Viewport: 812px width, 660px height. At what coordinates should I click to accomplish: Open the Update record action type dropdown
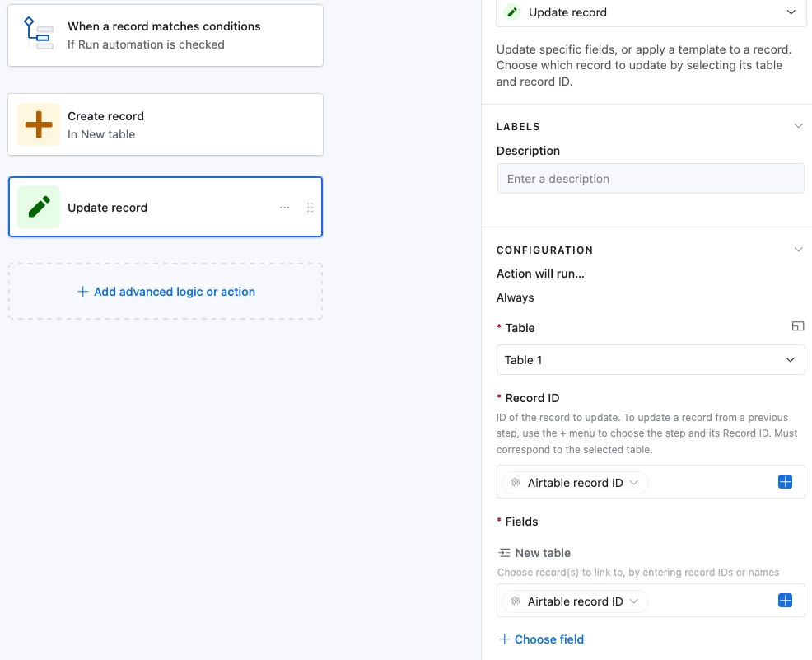click(x=651, y=12)
